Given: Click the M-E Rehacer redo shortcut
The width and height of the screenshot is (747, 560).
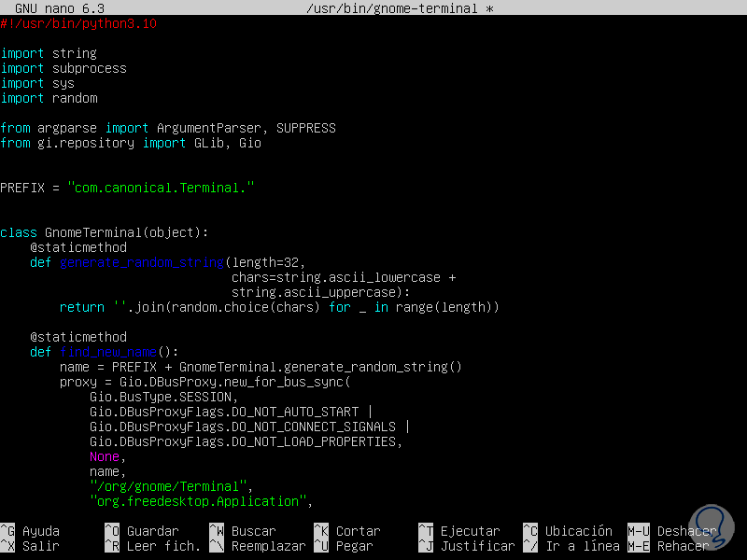Looking at the screenshot, I should coord(669,546).
